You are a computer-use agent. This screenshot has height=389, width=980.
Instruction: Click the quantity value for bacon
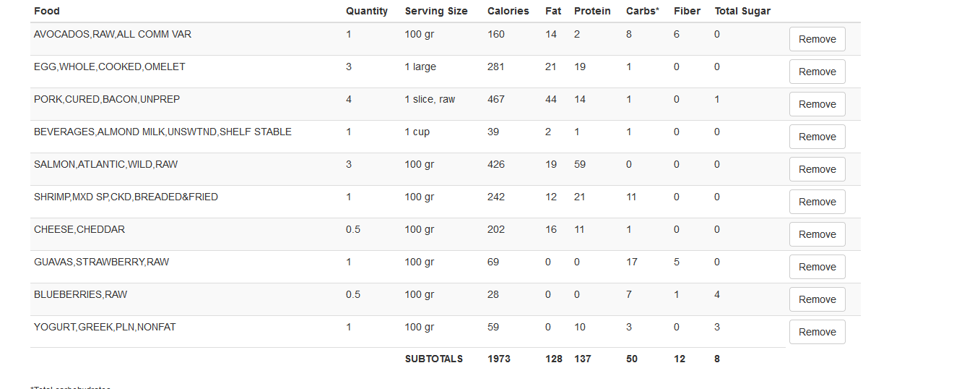coord(349,99)
